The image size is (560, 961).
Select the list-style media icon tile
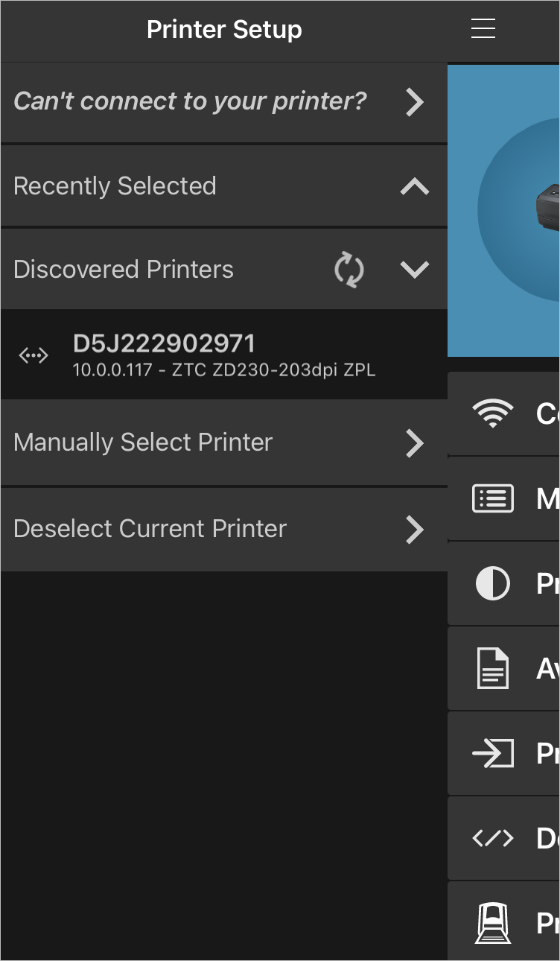(x=493, y=498)
